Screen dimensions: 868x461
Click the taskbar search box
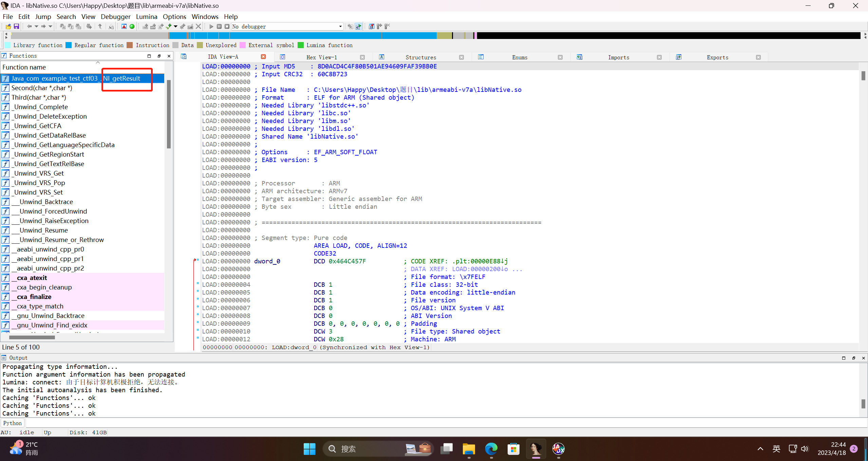tap(378, 449)
